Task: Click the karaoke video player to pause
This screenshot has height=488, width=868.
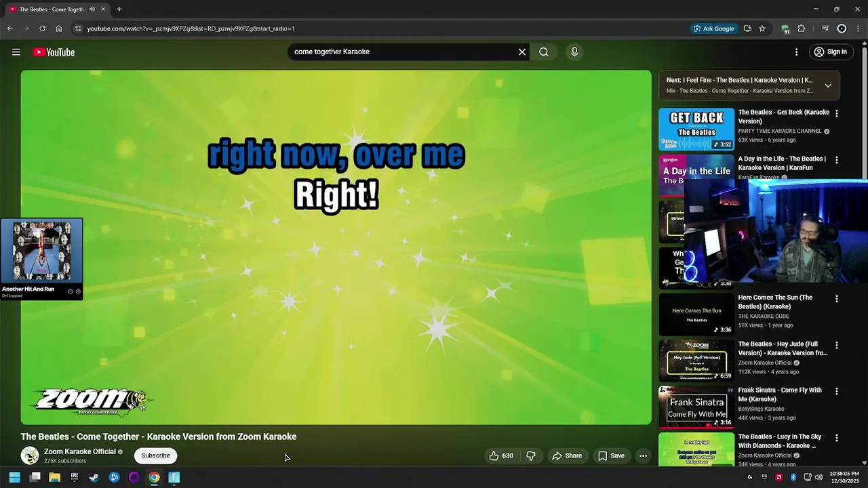Action: pos(336,247)
